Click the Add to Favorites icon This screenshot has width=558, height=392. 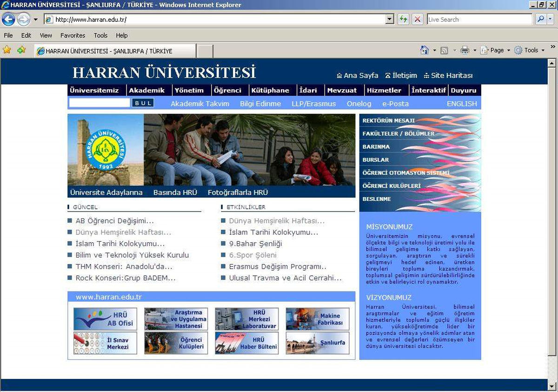click(x=21, y=50)
